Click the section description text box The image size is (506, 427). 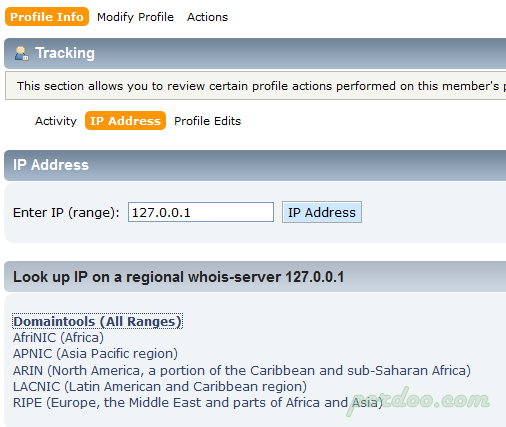(x=256, y=86)
